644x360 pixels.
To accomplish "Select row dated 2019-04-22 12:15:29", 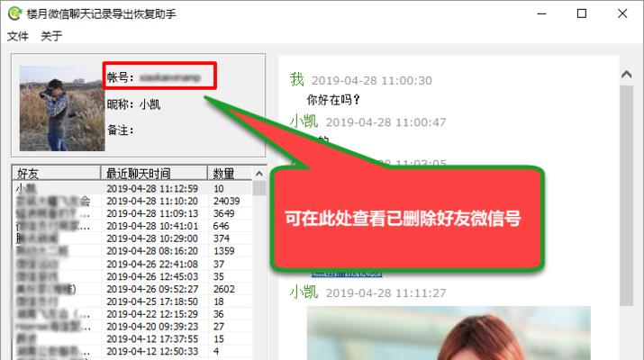I will tap(132, 314).
